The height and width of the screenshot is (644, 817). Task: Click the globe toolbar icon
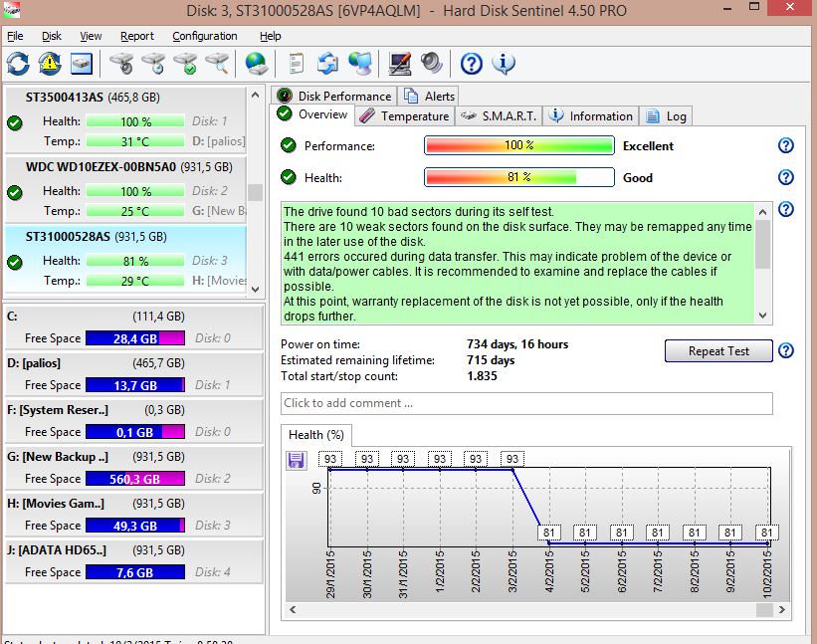coord(256,64)
